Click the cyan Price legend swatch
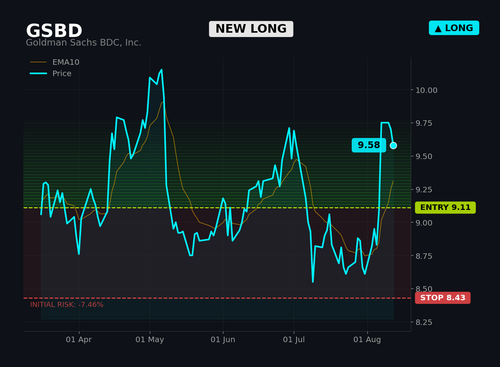500x367 pixels. click(x=38, y=73)
